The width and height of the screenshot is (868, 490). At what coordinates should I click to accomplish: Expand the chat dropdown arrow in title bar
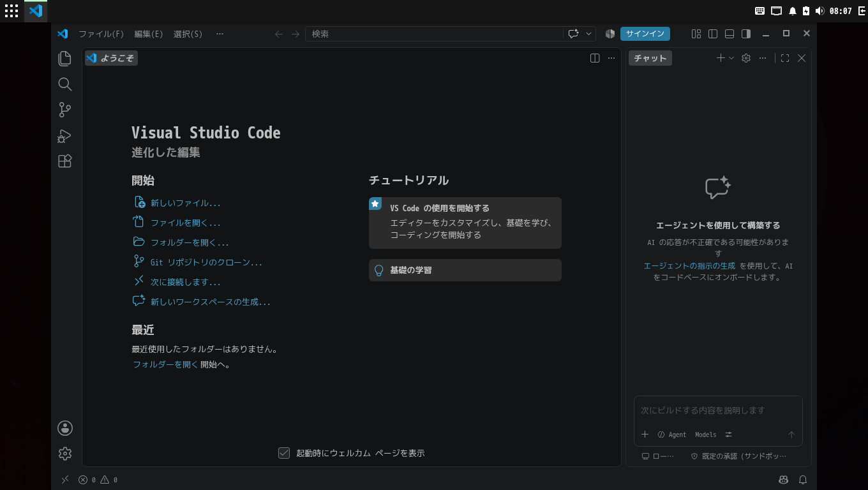pos(588,34)
